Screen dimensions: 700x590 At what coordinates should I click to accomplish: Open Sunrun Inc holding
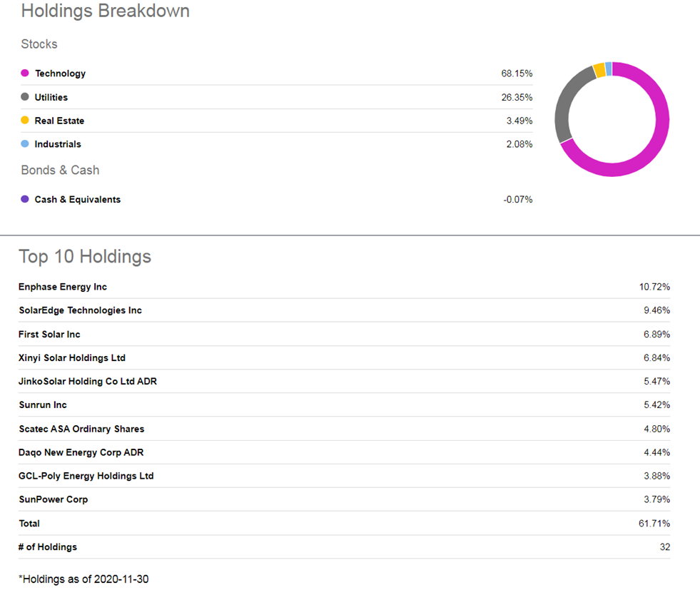[43, 405]
